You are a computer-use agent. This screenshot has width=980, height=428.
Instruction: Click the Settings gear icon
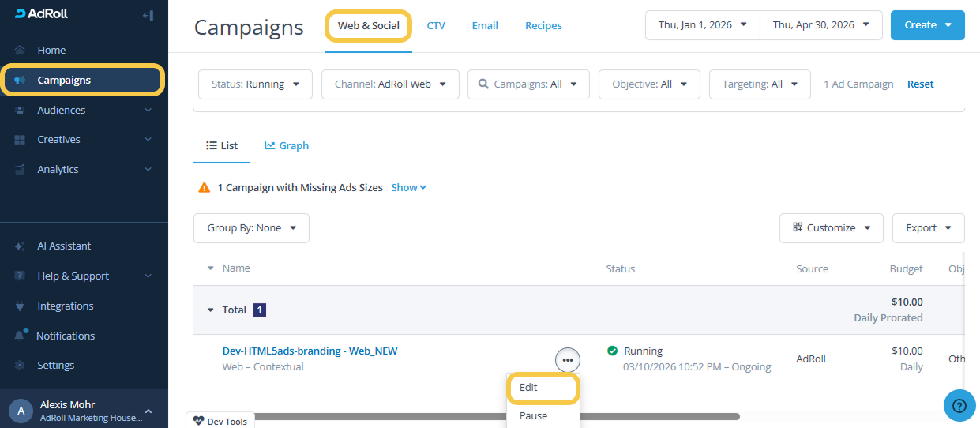point(21,366)
